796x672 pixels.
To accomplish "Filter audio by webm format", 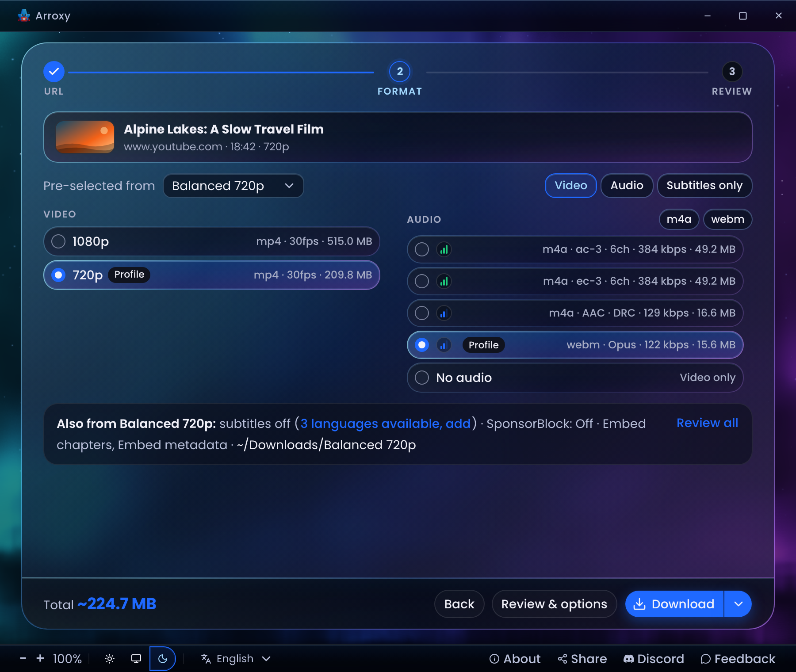I will click(728, 219).
